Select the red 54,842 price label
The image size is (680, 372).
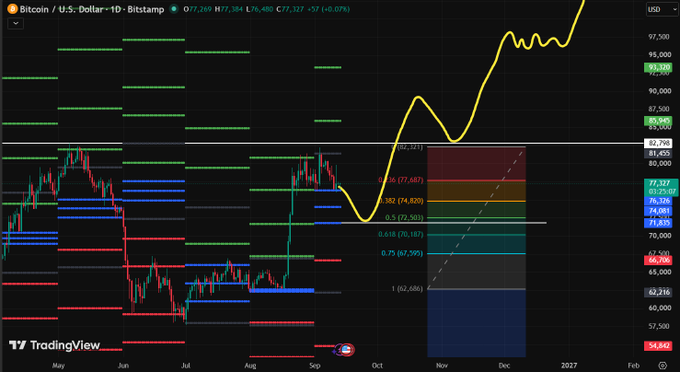(659, 346)
